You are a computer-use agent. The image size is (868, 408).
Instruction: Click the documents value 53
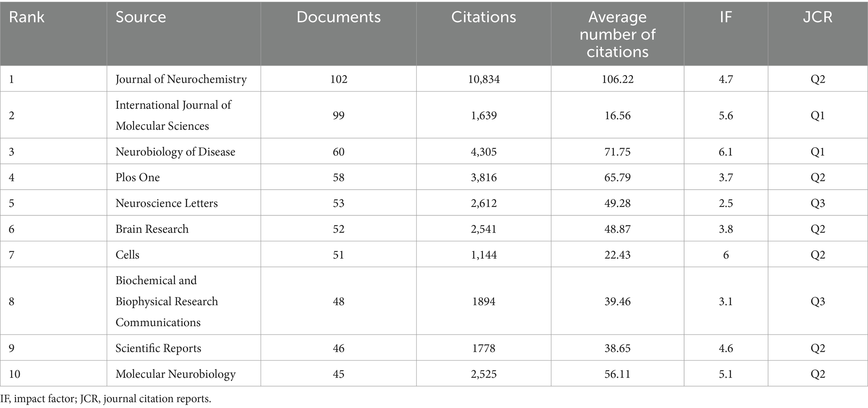click(338, 203)
